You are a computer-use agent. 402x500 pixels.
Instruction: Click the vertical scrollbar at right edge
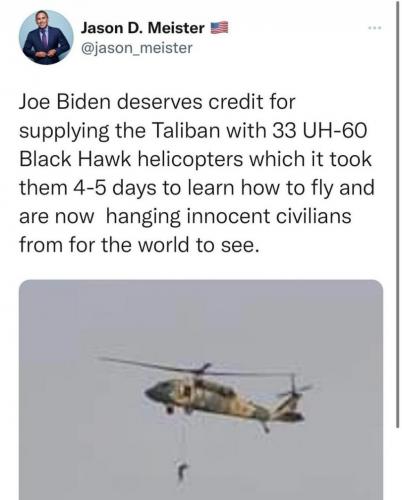coord(397,213)
